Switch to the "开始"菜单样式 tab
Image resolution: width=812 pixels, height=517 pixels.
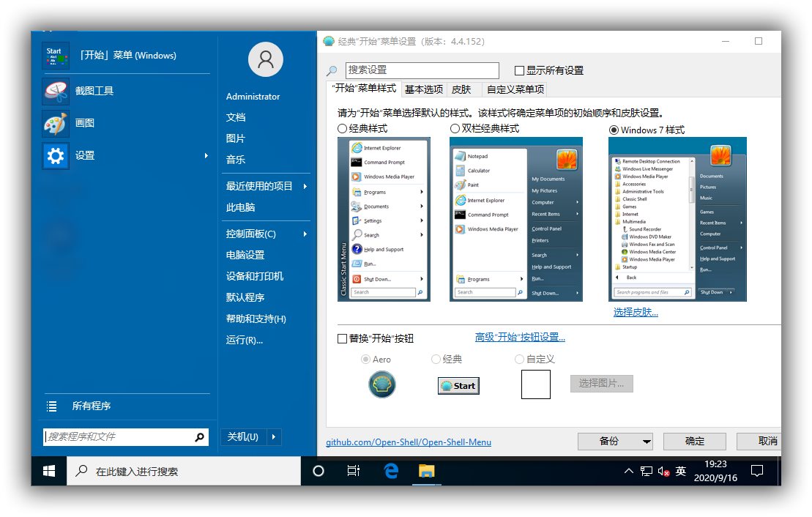click(364, 89)
